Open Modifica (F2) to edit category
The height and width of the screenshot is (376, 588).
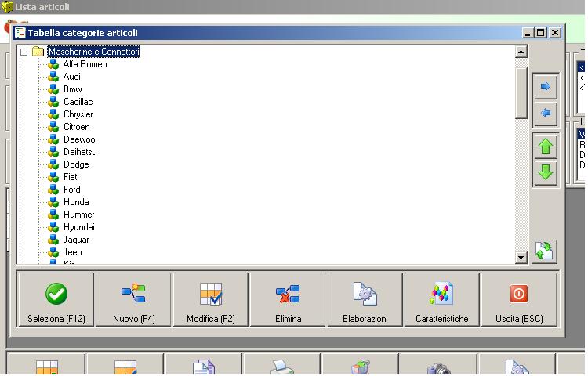211,299
